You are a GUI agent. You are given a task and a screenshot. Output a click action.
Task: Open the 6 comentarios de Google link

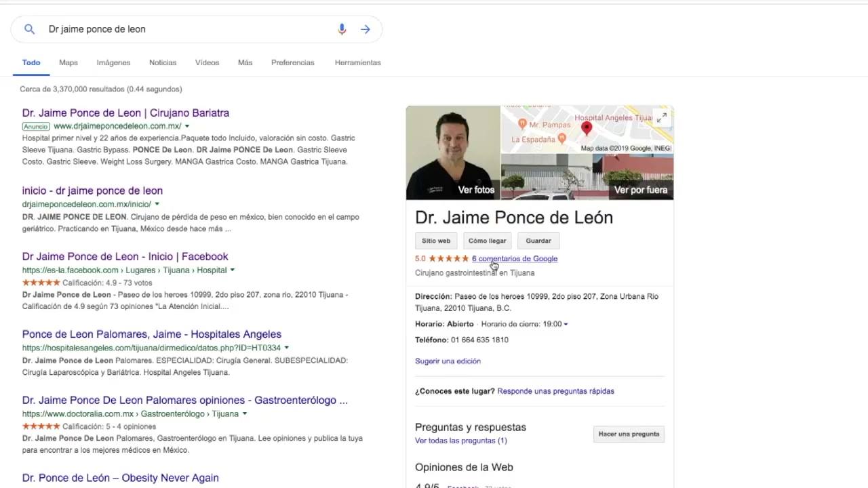coord(515,258)
